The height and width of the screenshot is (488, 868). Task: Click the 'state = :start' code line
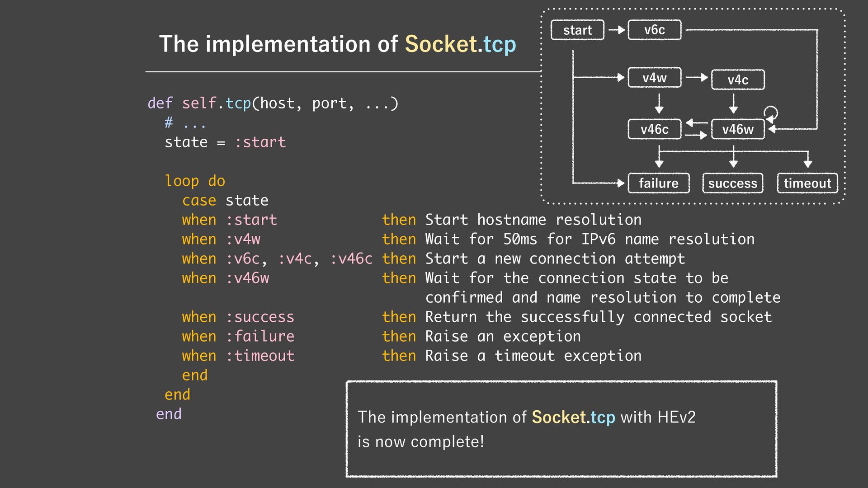(x=225, y=142)
